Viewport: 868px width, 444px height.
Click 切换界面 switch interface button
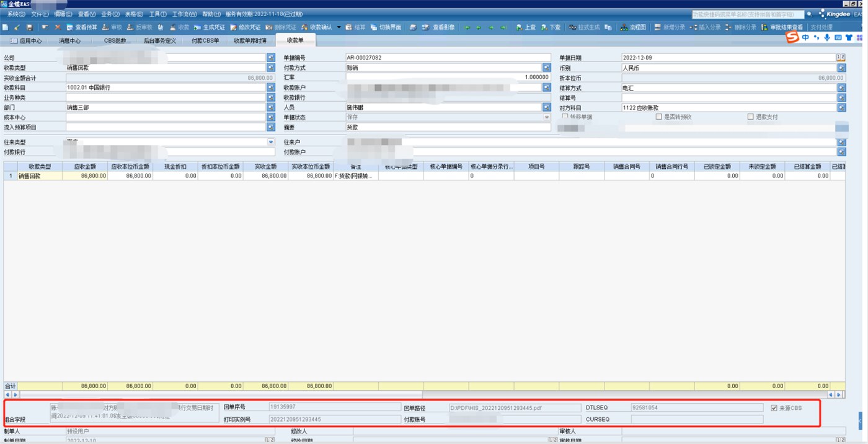(386, 27)
